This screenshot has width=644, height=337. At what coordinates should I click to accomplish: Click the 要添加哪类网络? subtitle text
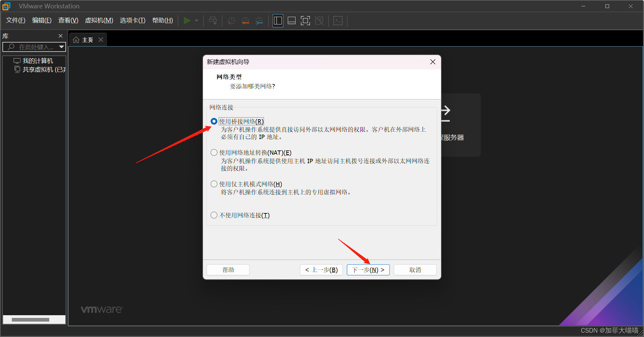[253, 86]
